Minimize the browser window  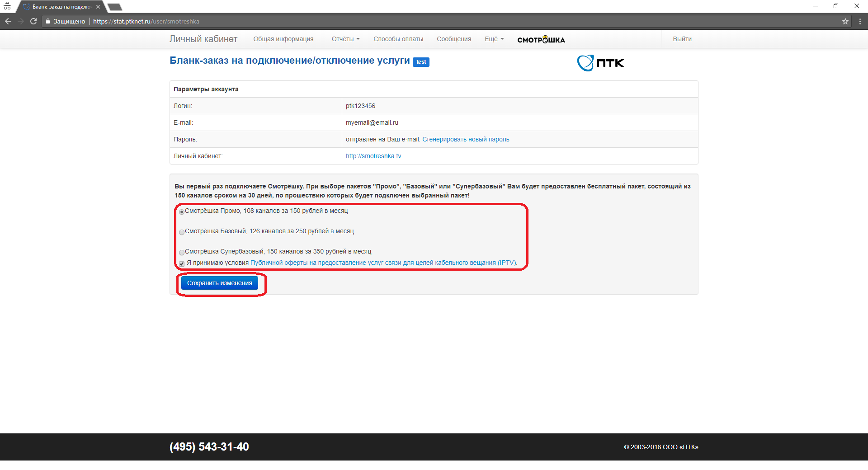point(816,6)
